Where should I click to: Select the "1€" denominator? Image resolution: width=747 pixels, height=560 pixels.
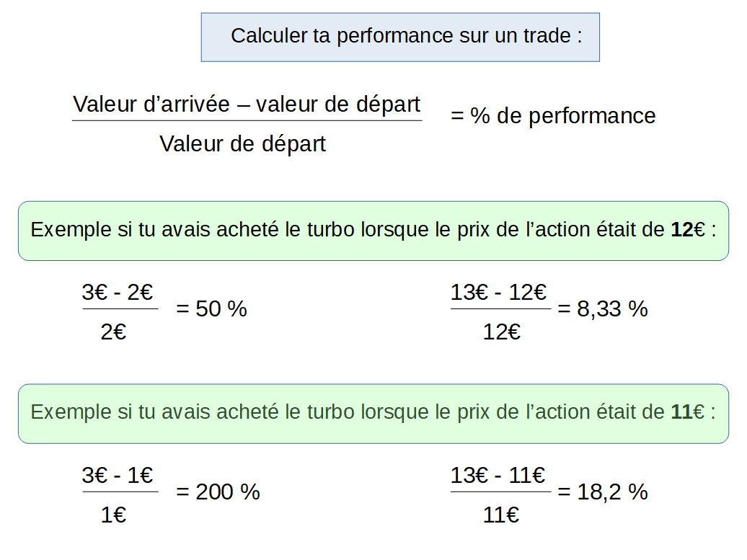click(x=114, y=515)
